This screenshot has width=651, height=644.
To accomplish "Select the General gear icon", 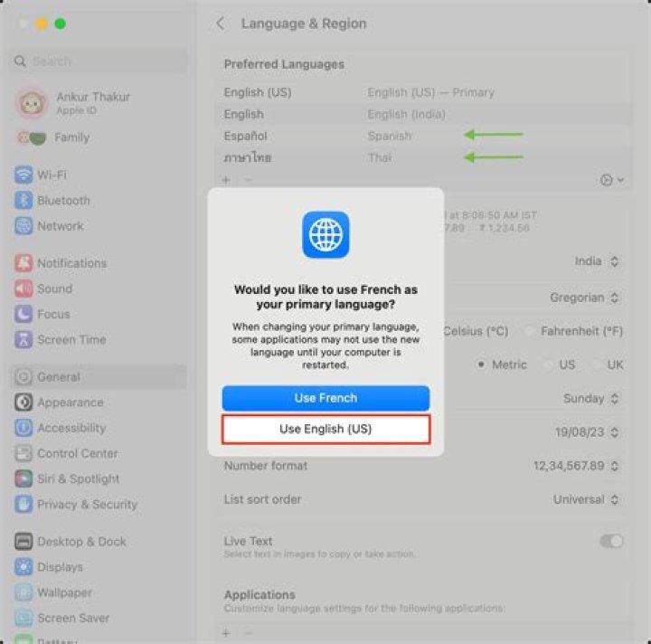I will pos(24,376).
